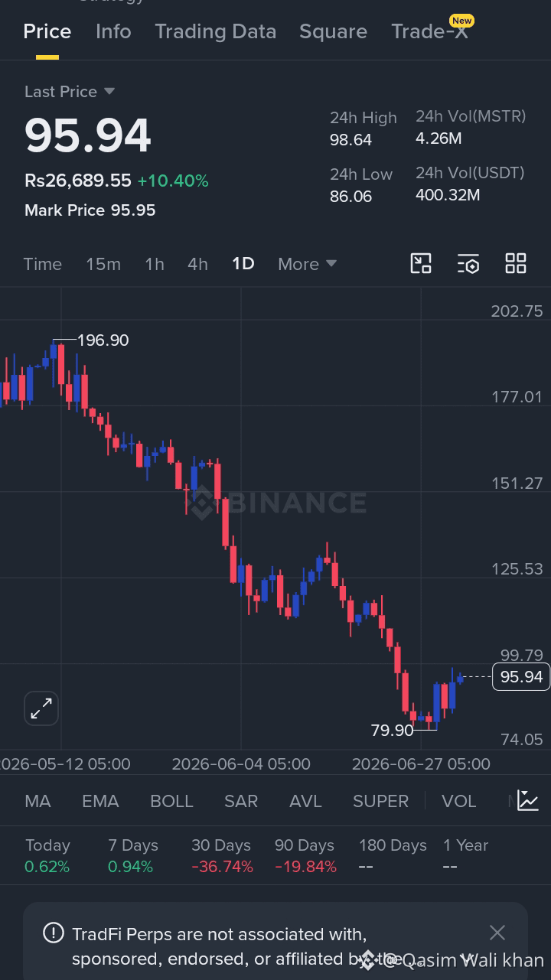The image size is (551, 980).
Task: Expand the More intervals dropdown
Action: [x=307, y=264]
